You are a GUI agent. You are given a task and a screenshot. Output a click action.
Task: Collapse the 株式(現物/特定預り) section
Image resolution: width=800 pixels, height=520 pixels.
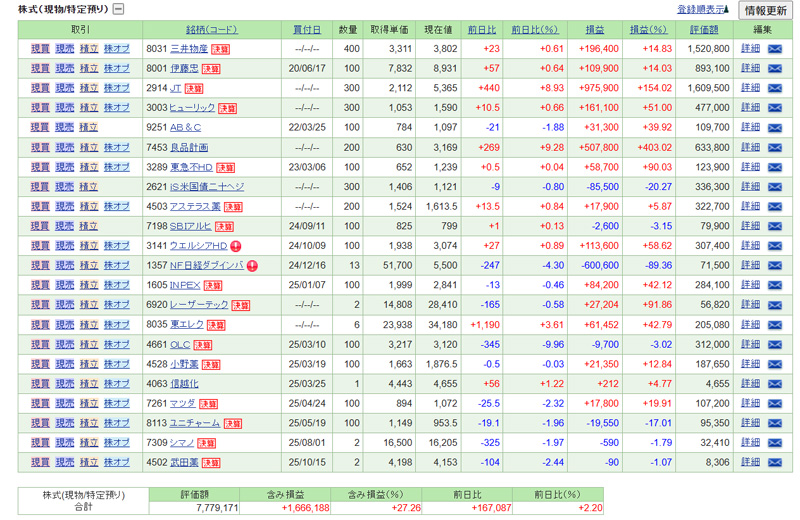point(118,9)
